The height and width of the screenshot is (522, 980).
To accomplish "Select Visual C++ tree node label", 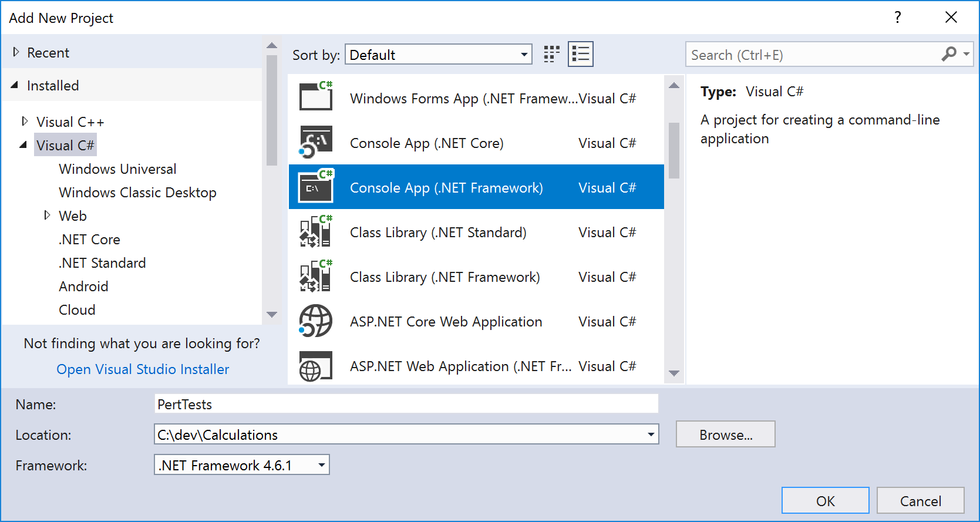I will tap(70, 122).
